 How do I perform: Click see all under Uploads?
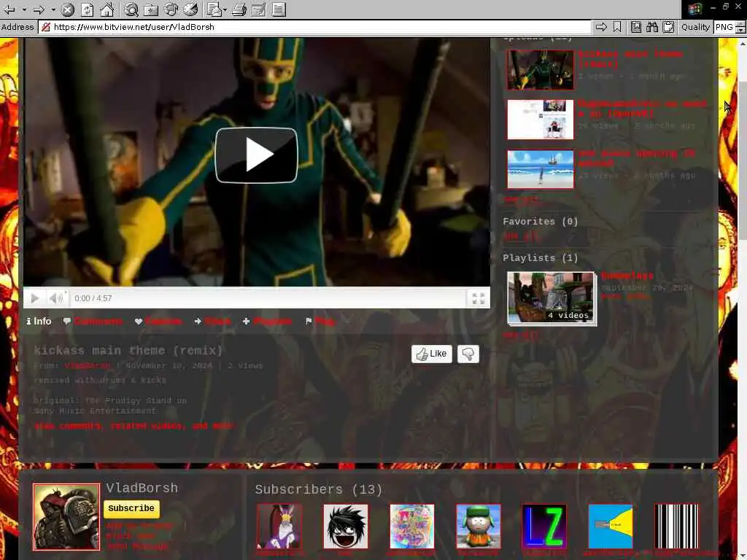[521, 200]
